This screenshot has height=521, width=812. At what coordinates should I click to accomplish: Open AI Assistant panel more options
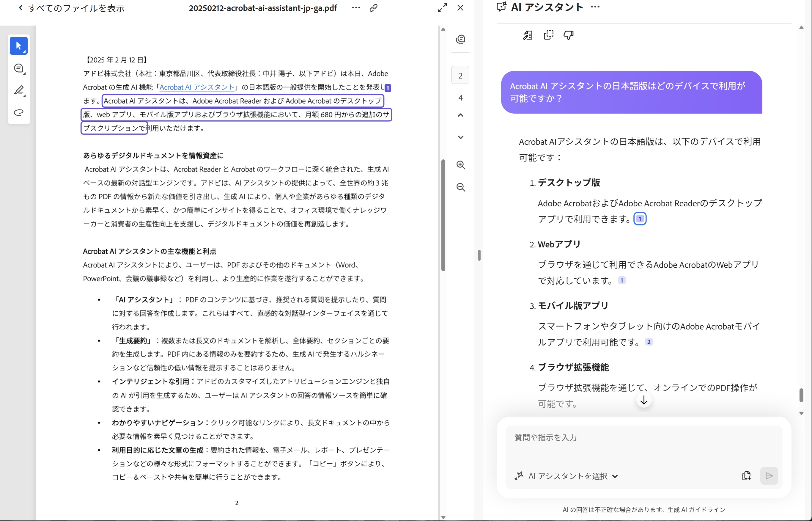pos(595,7)
